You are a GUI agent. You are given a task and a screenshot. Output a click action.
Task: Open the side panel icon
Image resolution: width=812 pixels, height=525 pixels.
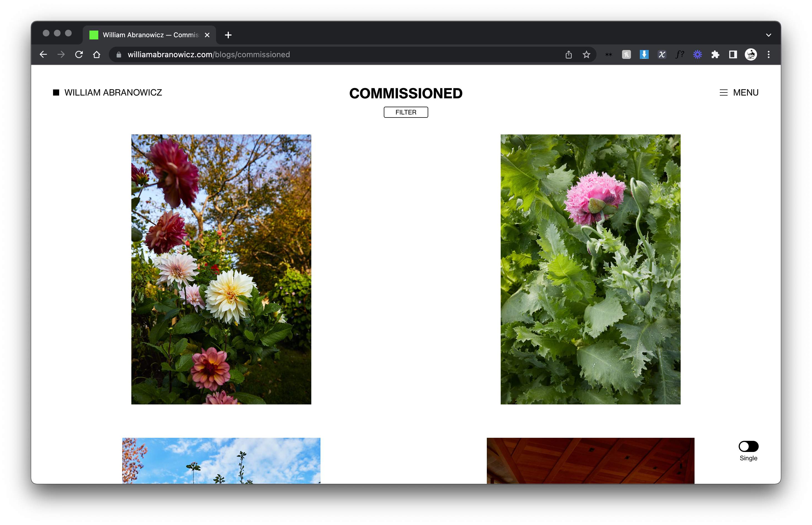[x=733, y=54]
